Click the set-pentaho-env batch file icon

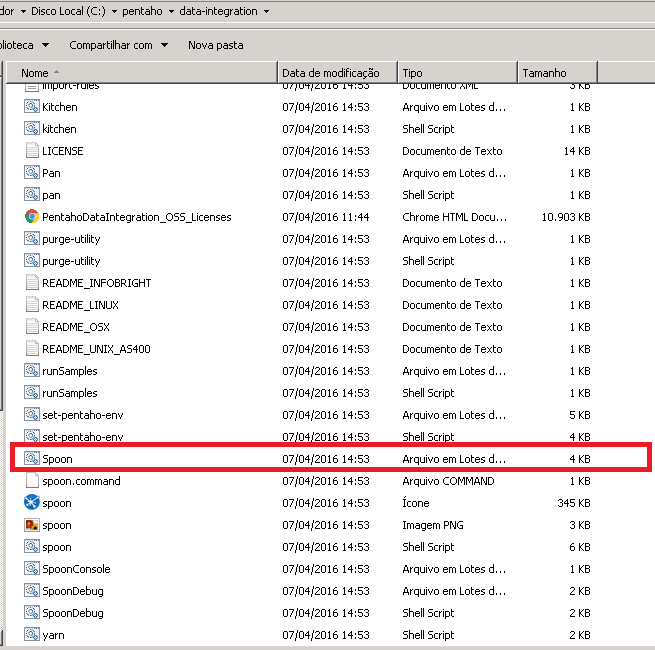point(32,414)
